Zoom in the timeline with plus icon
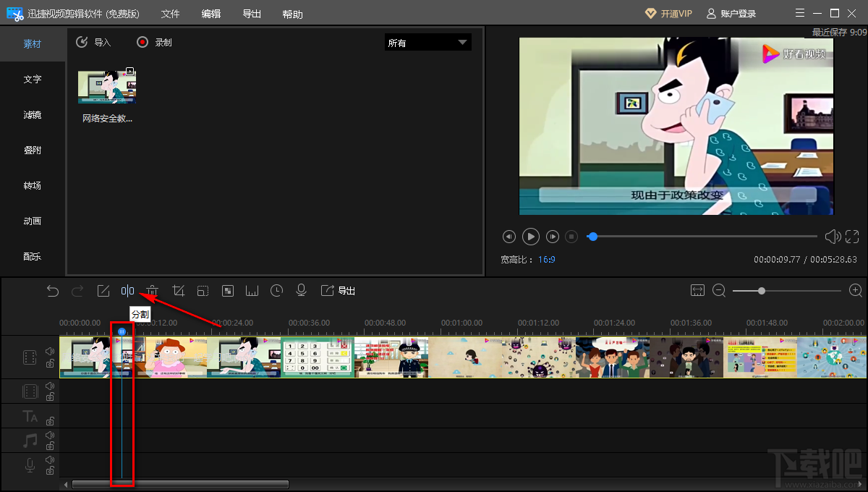The width and height of the screenshot is (868, 492). 856,290
